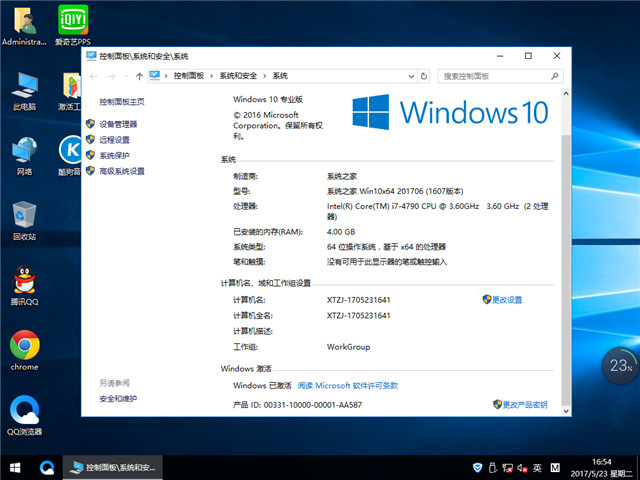Open the security shield tray icon
The height and width of the screenshot is (480, 640).
click(x=477, y=467)
